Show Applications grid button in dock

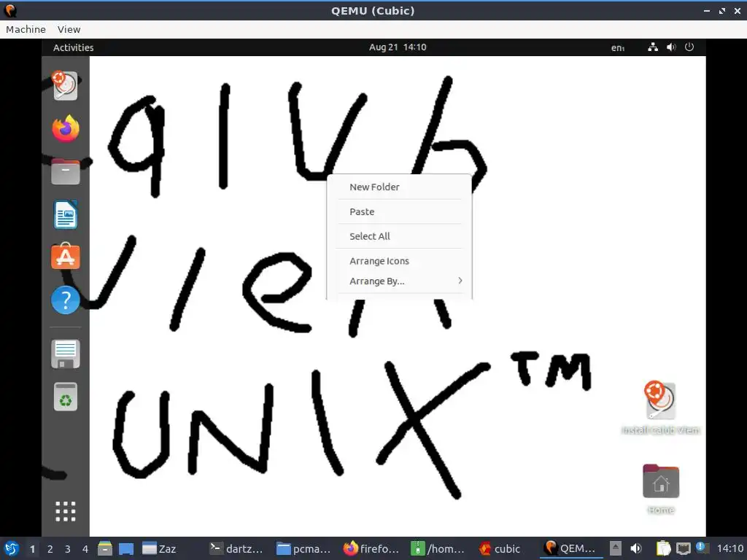tap(65, 511)
